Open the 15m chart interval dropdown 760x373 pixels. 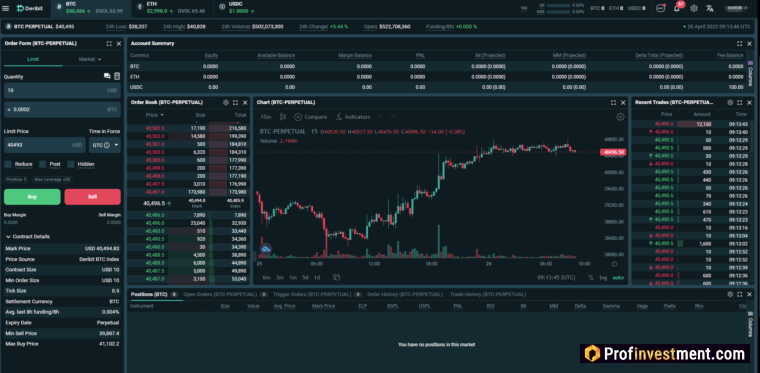tap(265, 117)
